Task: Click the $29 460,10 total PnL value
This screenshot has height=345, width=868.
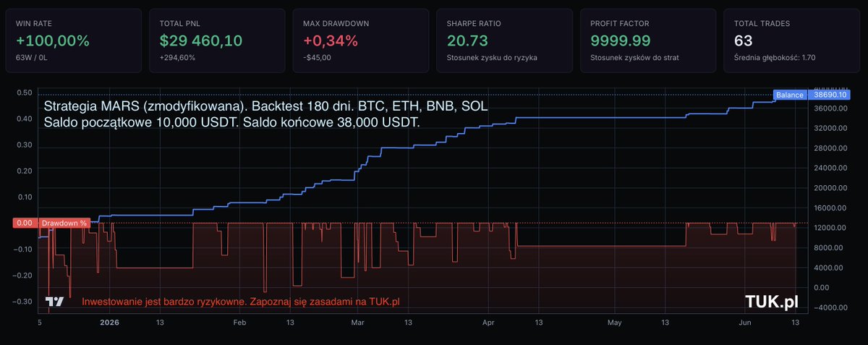Action: click(x=201, y=41)
